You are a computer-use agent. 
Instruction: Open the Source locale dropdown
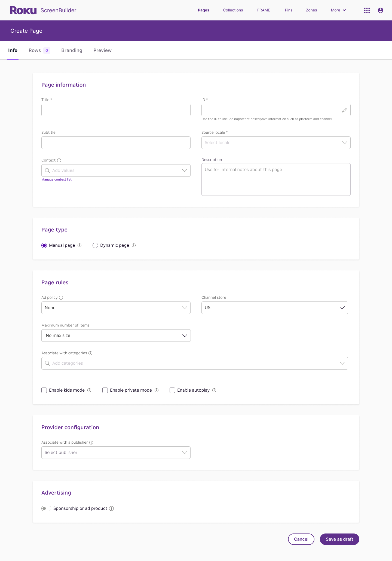point(276,143)
